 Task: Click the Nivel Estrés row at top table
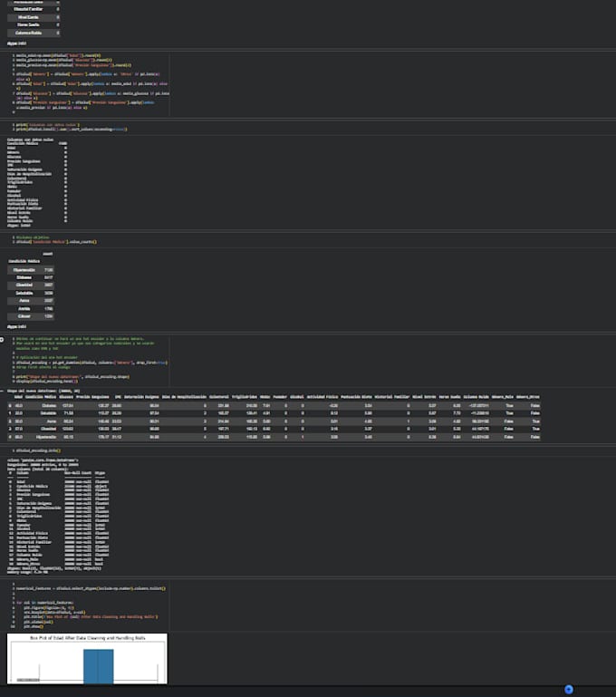click(34, 17)
